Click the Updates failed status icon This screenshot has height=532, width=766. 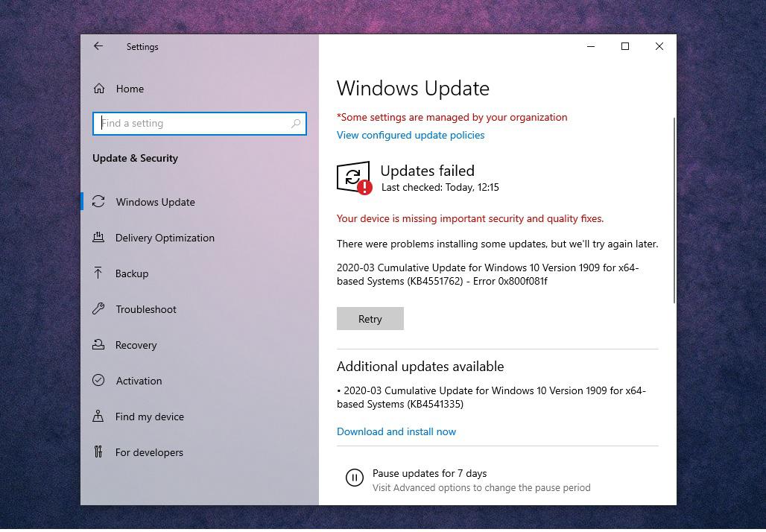(x=354, y=178)
